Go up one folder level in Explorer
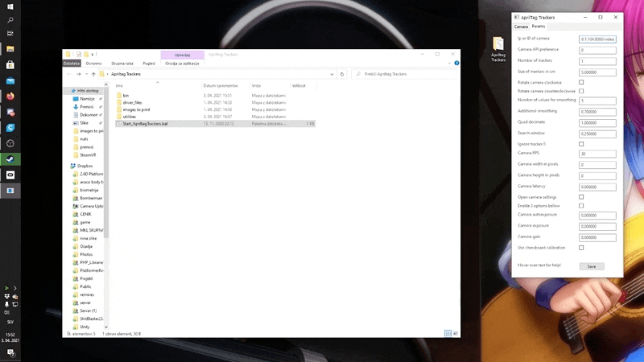The height and width of the screenshot is (362, 644). [93, 74]
